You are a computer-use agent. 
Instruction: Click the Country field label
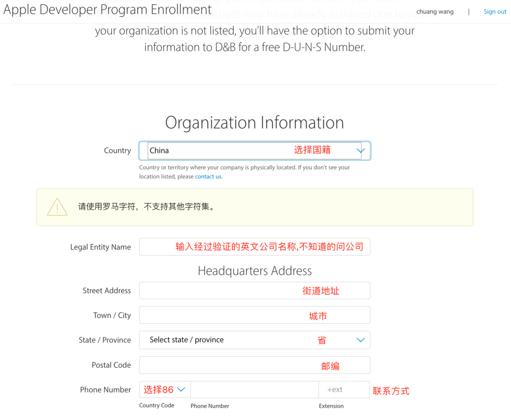click(117, 151)
